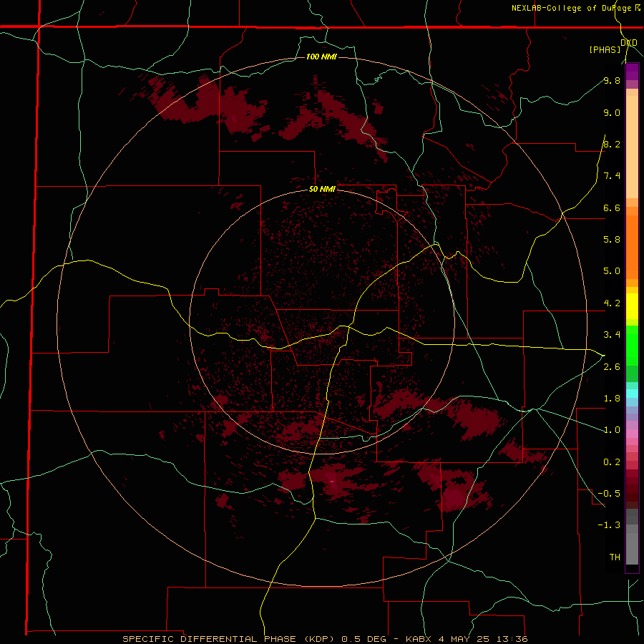Image resolution: width=644 pixels, height=644 pixels.
Task: Click the 9.0 scale label
Action: click(x=612, y=112)
